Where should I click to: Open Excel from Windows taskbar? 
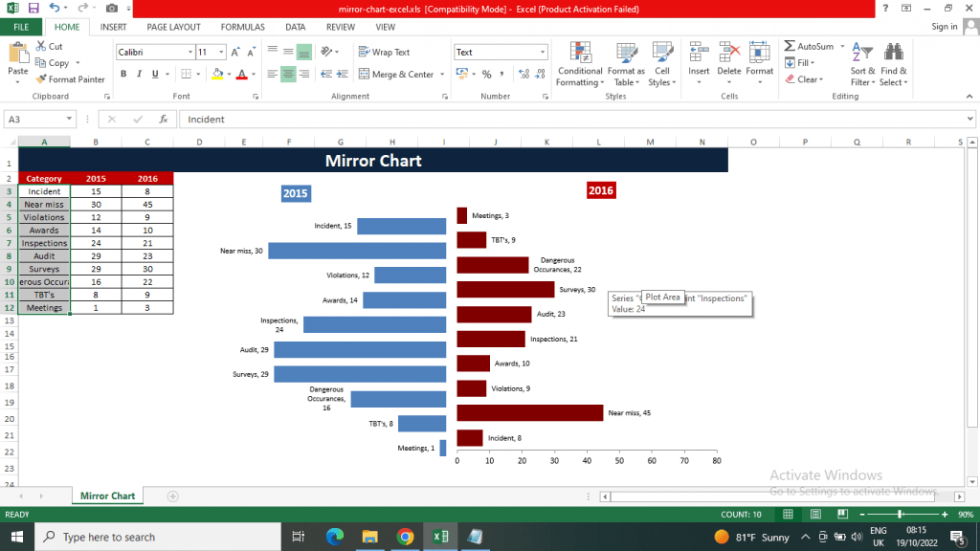(x=440, y=537)
